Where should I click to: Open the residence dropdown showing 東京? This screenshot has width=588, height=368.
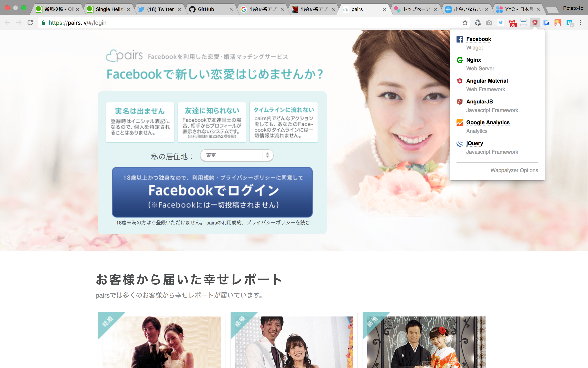point(237,155)
